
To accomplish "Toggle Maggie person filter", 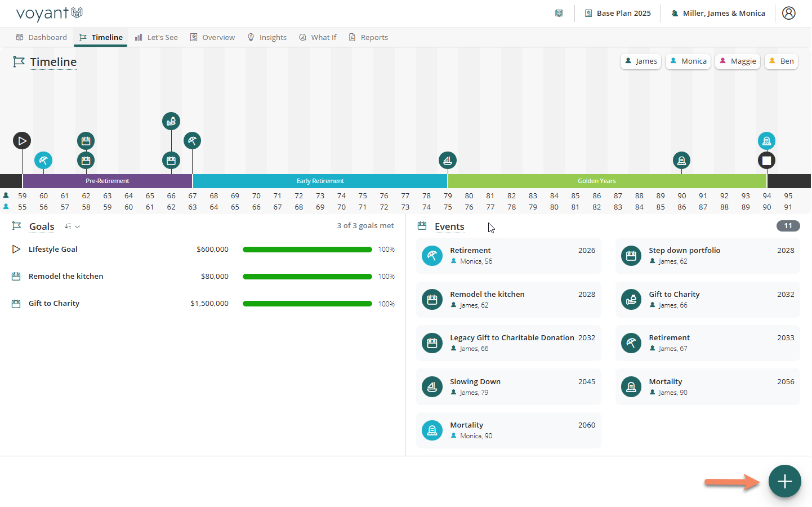I will tap(738, 61).
